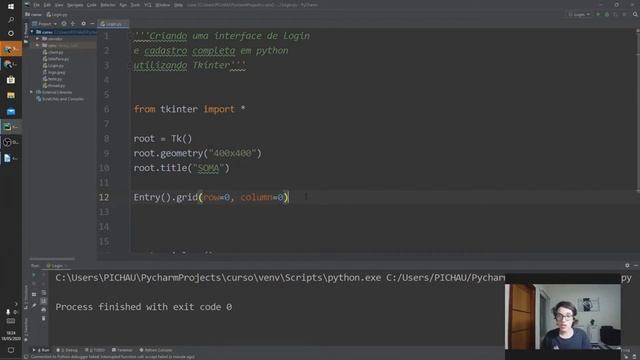This screenshot has height=360, width=640.
Task: Open the 4: Run tool window button
Action: coord(41,350)
